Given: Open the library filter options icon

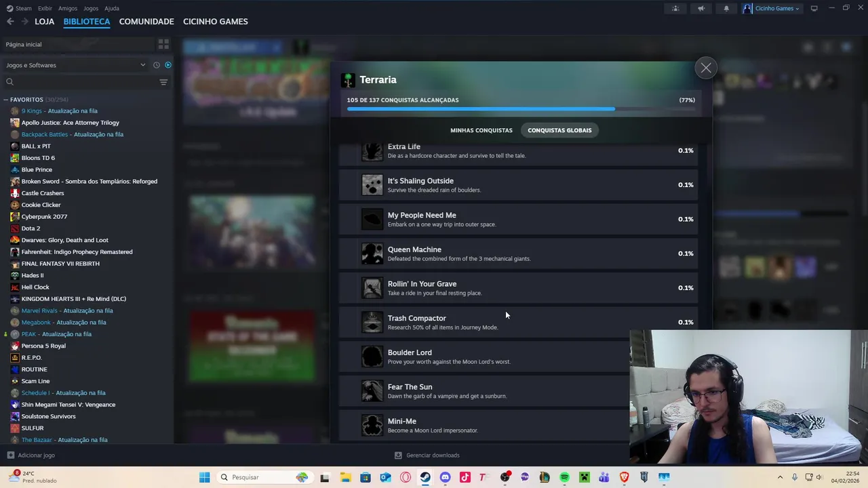Looking at the screenshot, I should pyautogui.click(x=163, y=82).
